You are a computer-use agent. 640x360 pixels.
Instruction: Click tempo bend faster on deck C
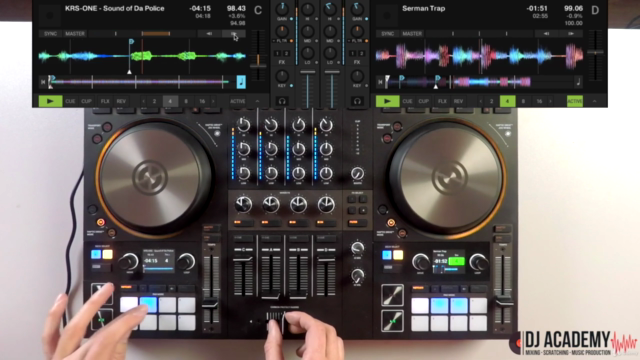pyautogui.click(x=234, y=34)
